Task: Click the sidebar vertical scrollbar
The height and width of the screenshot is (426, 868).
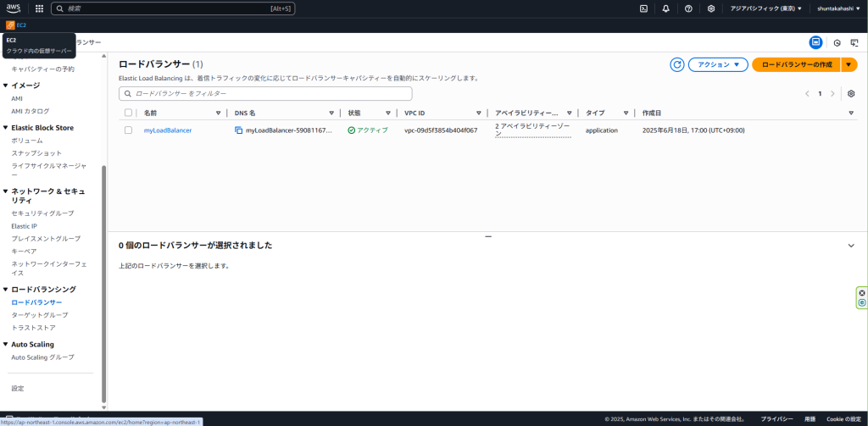Action: (103, 285)
